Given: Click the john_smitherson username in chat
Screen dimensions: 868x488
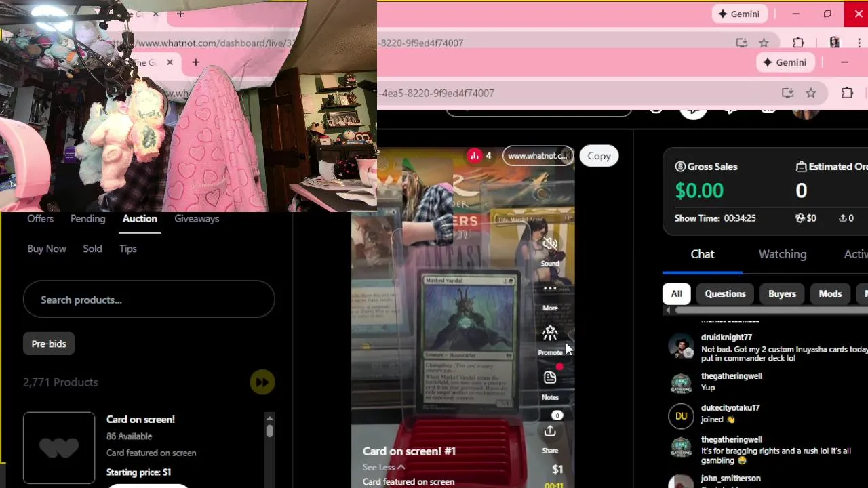Looking at the screenshot, I should pos(731,478).
